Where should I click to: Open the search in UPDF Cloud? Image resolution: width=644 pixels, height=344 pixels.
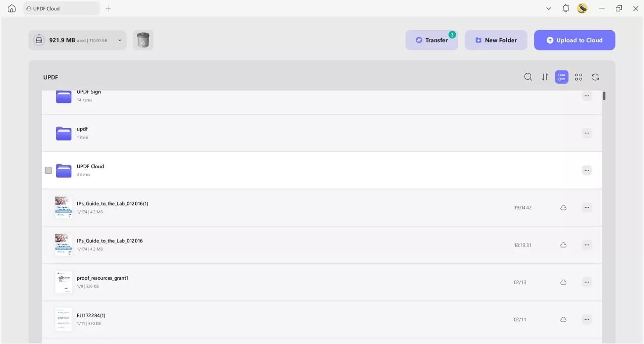(x=528, y=77)
